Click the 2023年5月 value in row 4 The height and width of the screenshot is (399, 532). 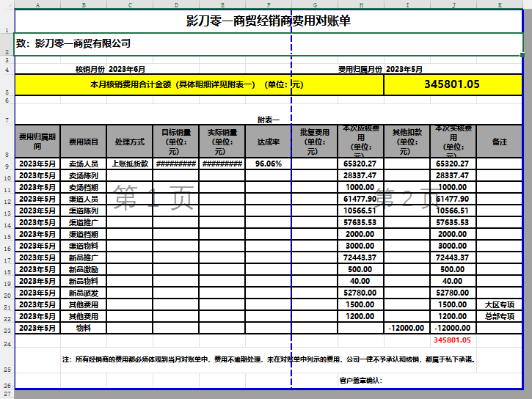point(404,70)
